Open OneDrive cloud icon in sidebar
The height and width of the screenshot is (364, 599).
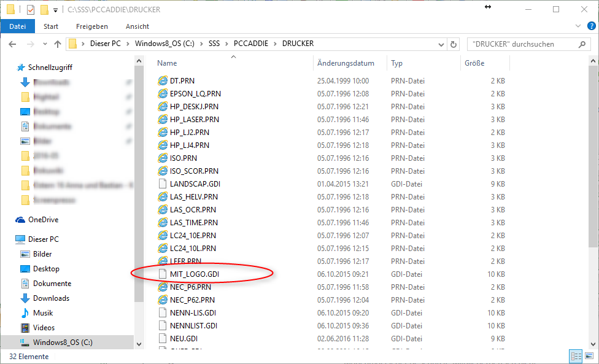(20, 220)
